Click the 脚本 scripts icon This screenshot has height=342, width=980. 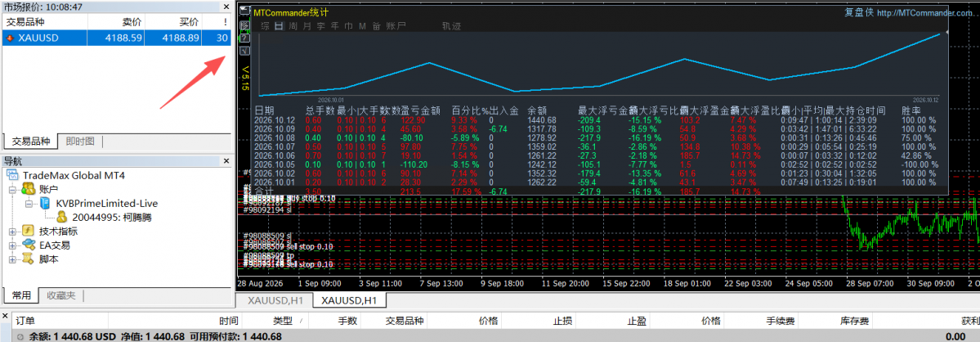28,259
